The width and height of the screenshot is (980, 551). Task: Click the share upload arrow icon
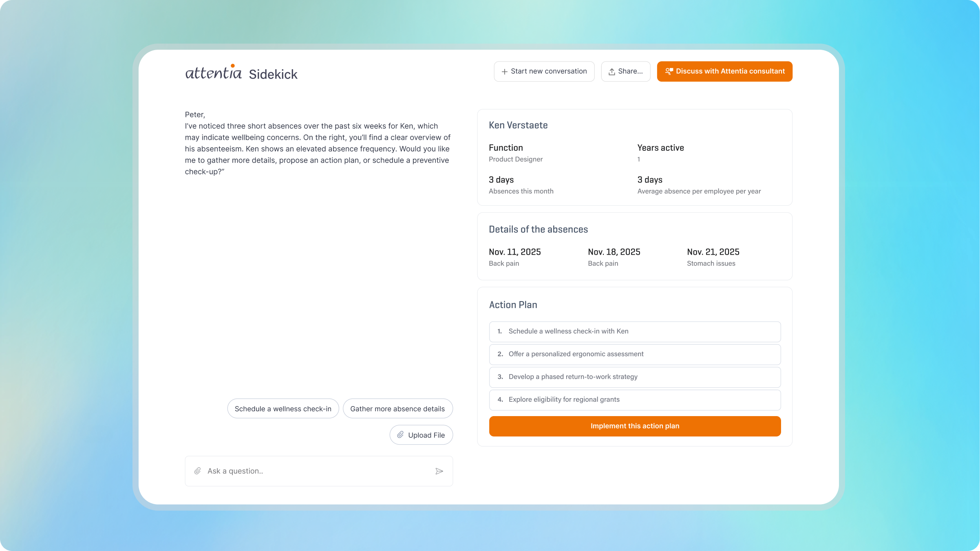tap(611, 72)
